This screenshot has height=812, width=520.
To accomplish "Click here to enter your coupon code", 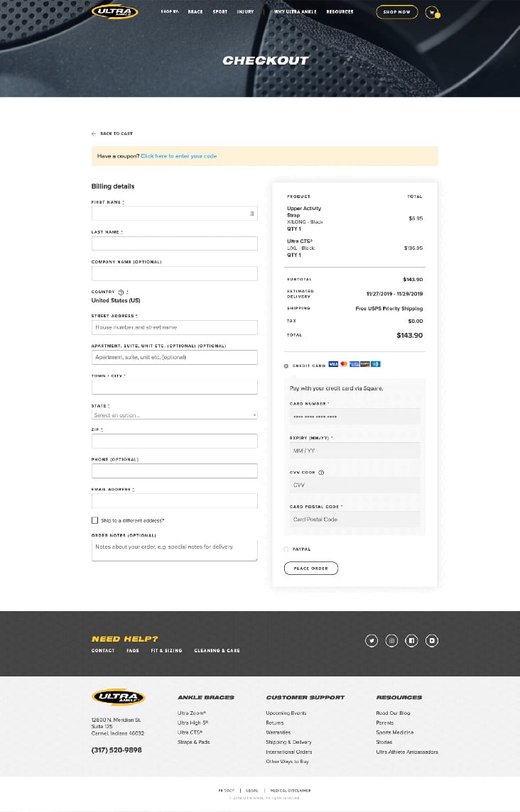I will (179, 156).
